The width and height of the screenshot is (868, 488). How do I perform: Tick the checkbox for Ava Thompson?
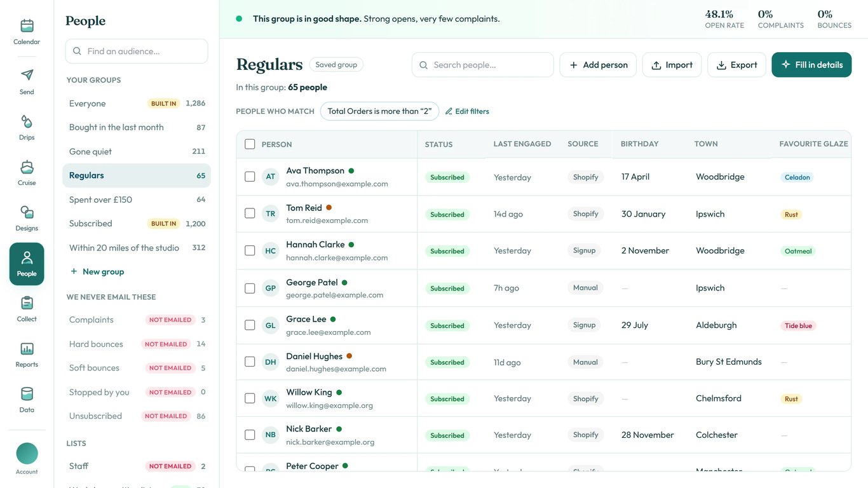point(250,177)
